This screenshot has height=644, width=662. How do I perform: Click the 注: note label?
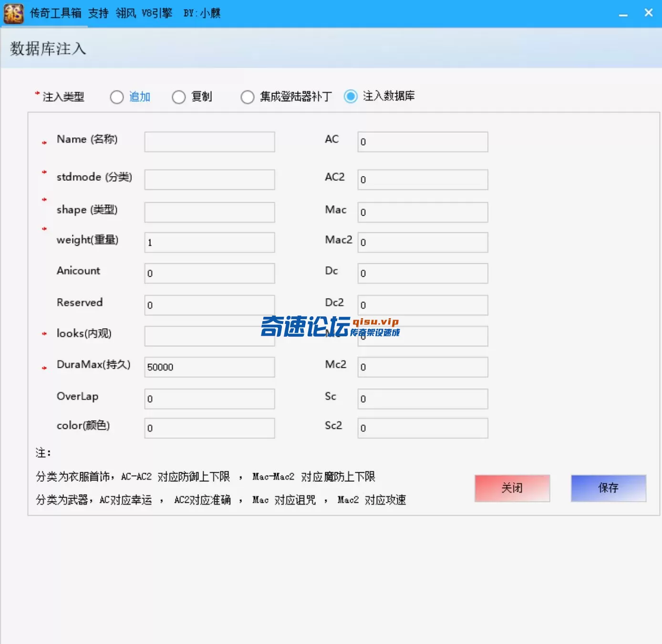[x=43, y=453]
